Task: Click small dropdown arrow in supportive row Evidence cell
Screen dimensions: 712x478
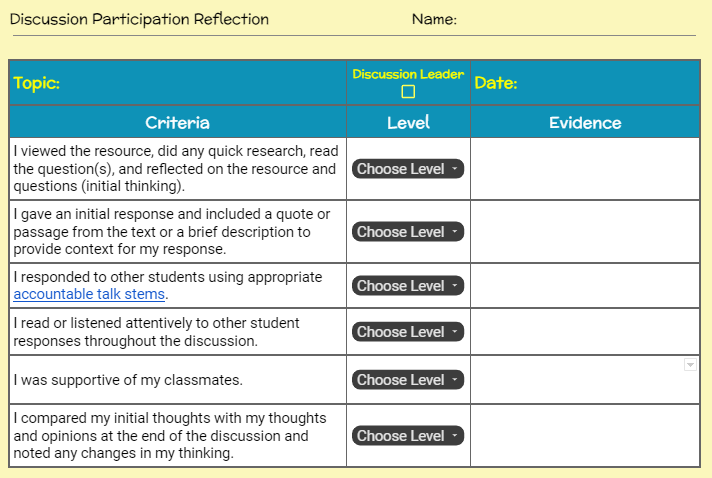Action: click(690, 365)
